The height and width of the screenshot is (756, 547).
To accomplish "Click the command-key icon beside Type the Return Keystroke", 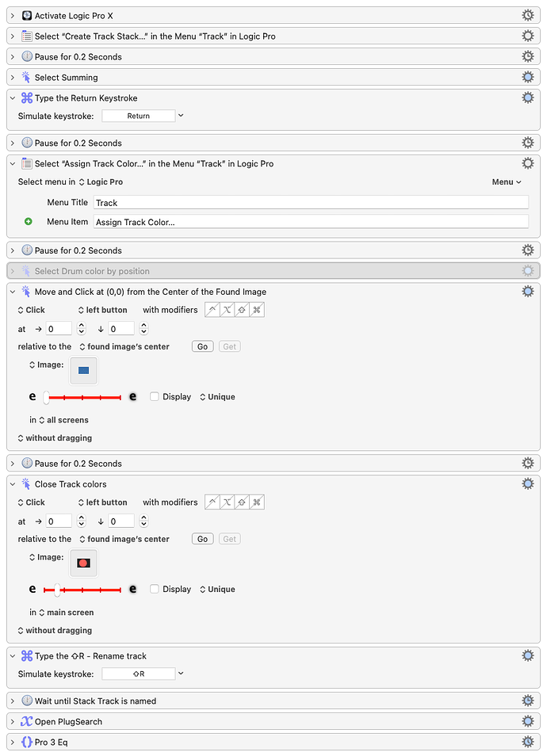I will point(27,98).
